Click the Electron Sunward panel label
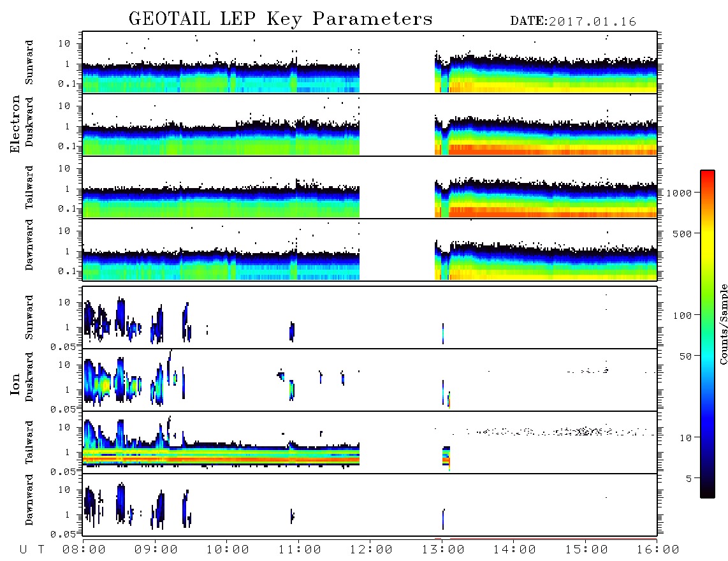 tap(29, 62)
